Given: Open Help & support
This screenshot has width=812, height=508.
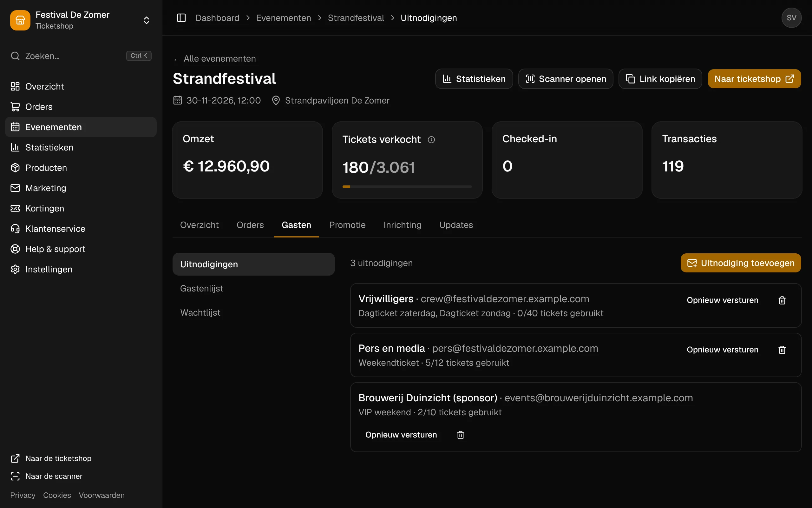Looking at the screenshot, I should coord(81,249).
